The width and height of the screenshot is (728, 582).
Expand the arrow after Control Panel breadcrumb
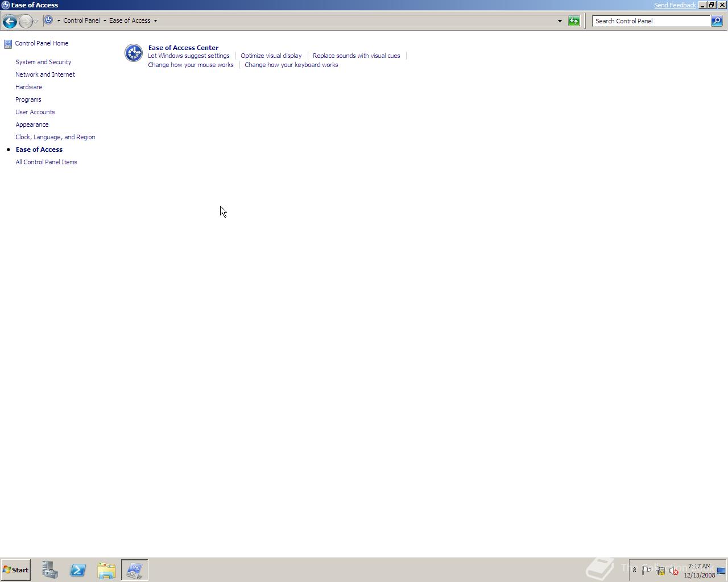[105, 20]
